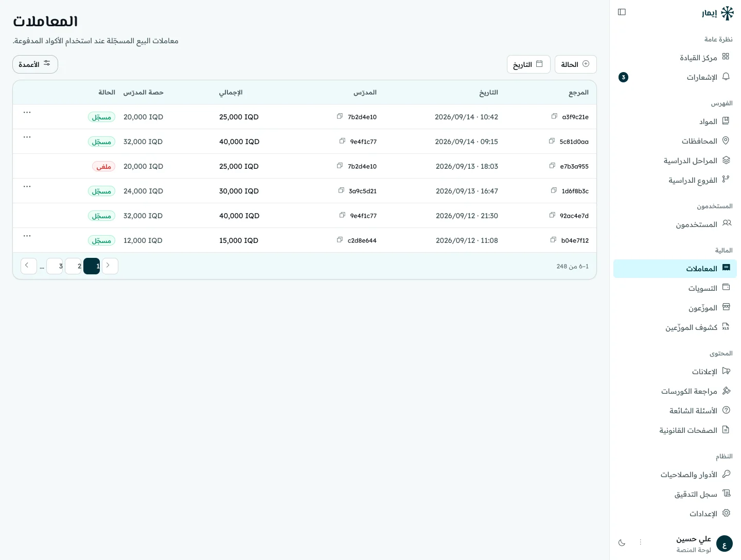The image size is (741, 560).
Task: Open المحافظات in the sidebar
Action: pos(675,141)
